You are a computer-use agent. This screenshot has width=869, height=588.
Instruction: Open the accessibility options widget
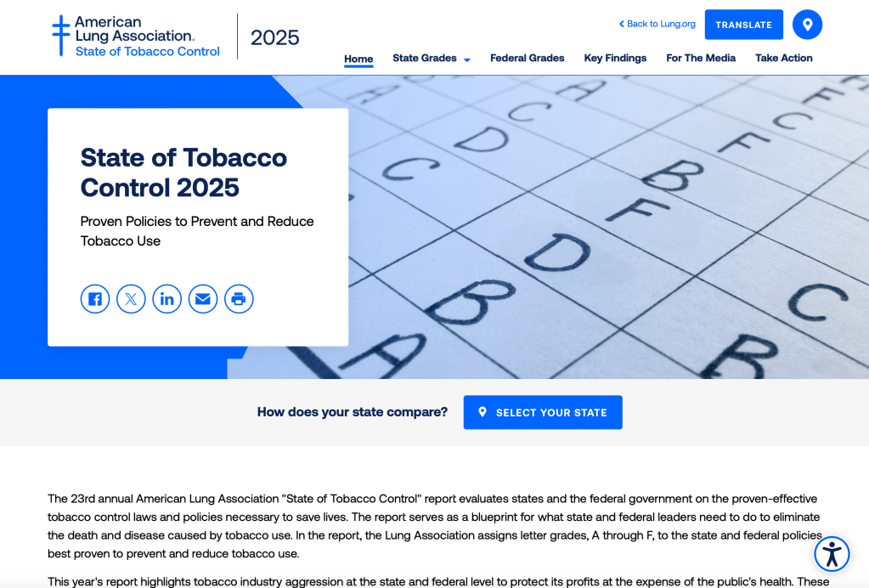pos(832,554)
